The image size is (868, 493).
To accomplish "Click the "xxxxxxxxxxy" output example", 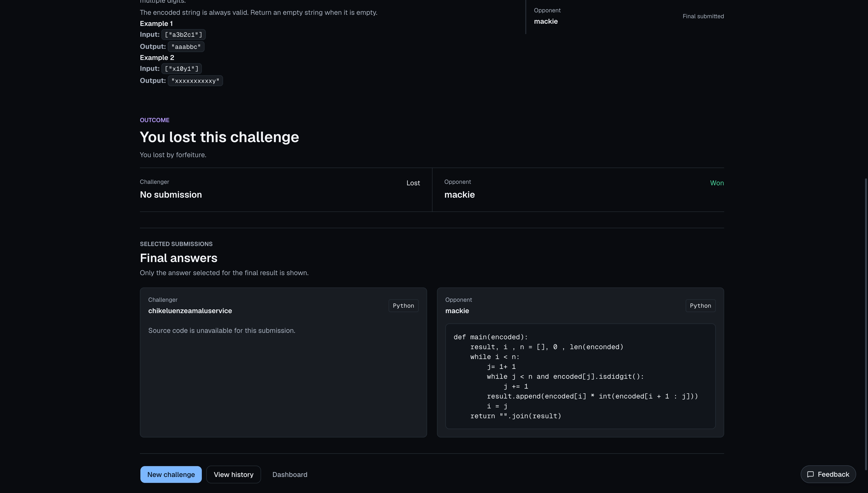I will pyautogui.click(x=195, y=81).
